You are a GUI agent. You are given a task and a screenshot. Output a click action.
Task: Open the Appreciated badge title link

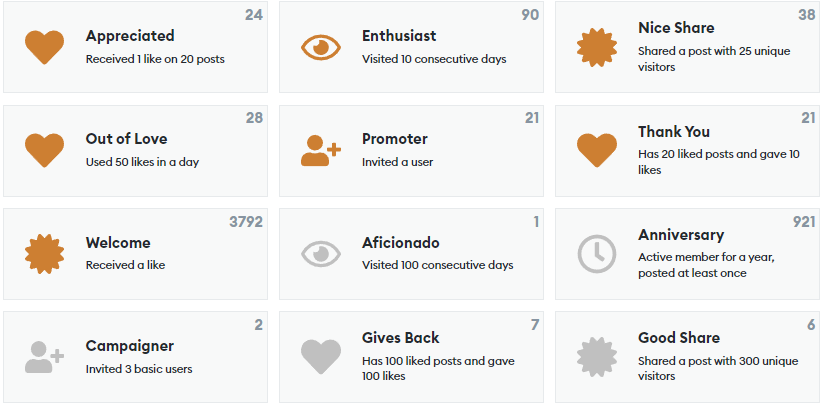(130, 36)
